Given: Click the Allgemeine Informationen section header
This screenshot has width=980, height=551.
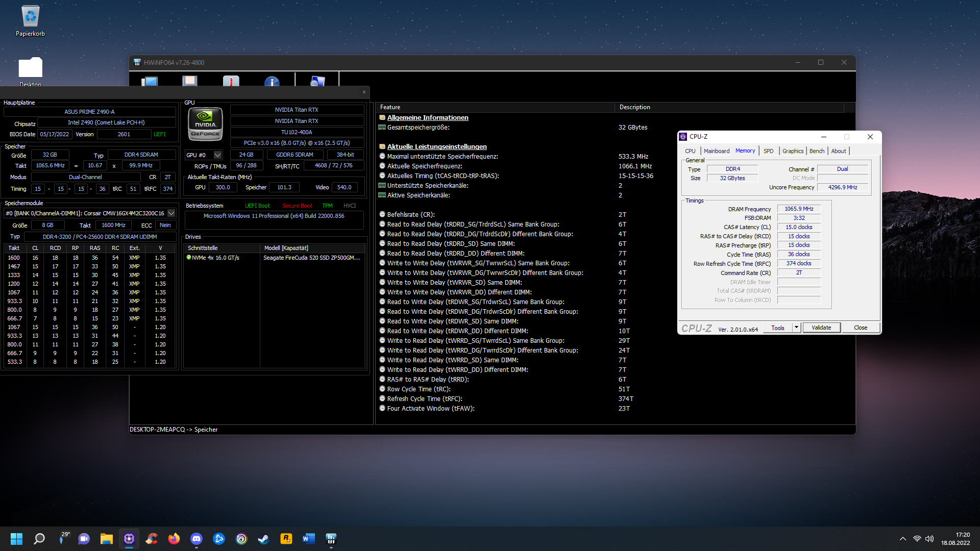Looking at the screenshot, I should click(x=427, y=117).
